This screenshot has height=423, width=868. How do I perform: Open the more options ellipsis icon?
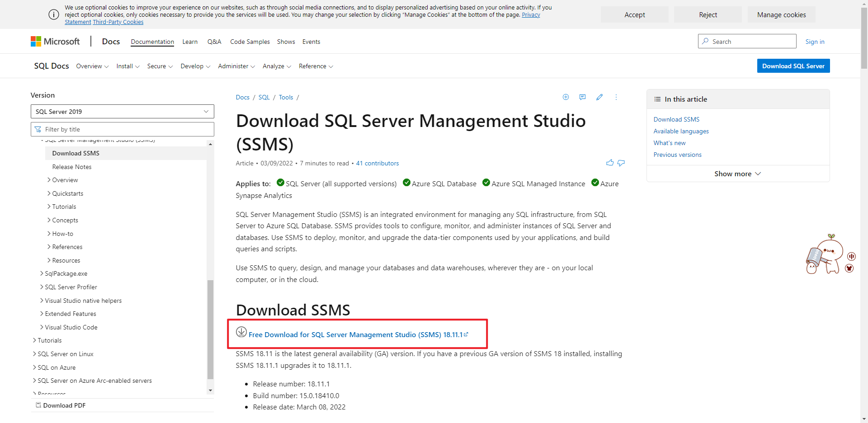point(616,97)
